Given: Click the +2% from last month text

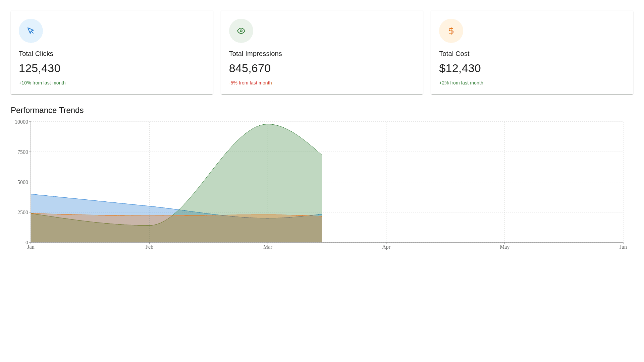Looking at the screenshot, I should click(461, 83).
